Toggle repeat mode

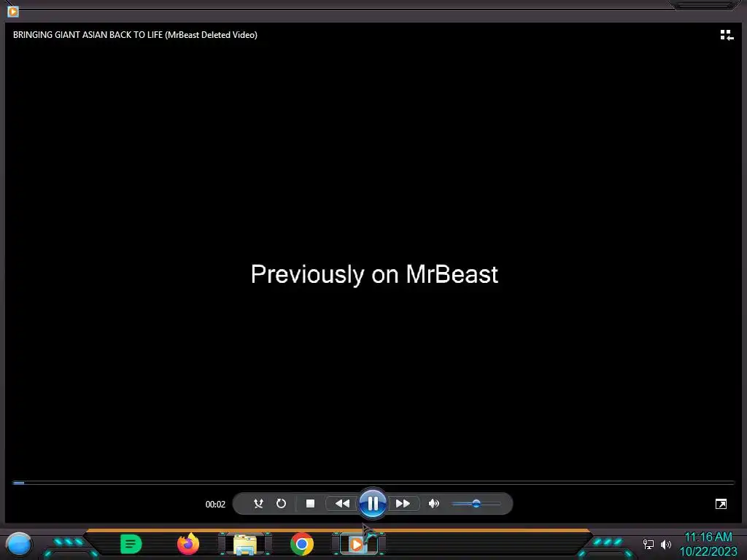pos(281,503)
